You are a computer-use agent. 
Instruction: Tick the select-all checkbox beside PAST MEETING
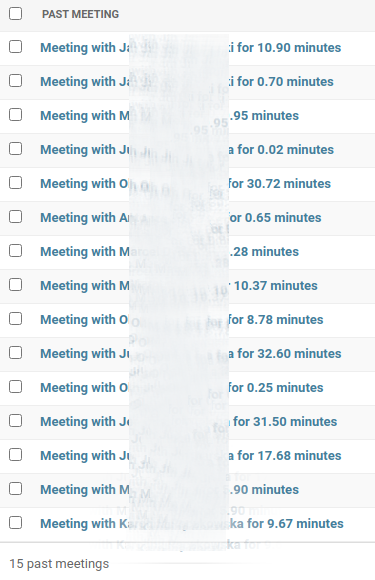[x=16, y=14]
